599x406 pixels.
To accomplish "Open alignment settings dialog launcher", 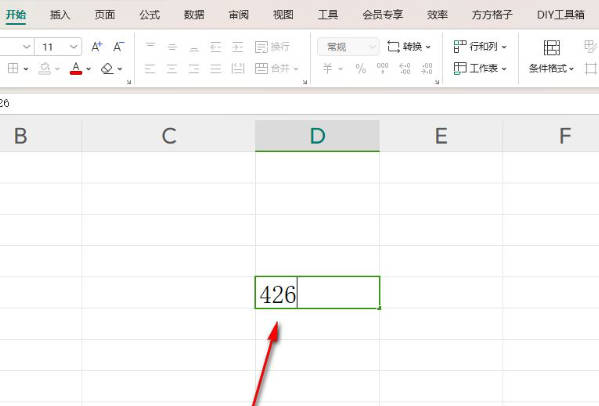I will (305, 82).
